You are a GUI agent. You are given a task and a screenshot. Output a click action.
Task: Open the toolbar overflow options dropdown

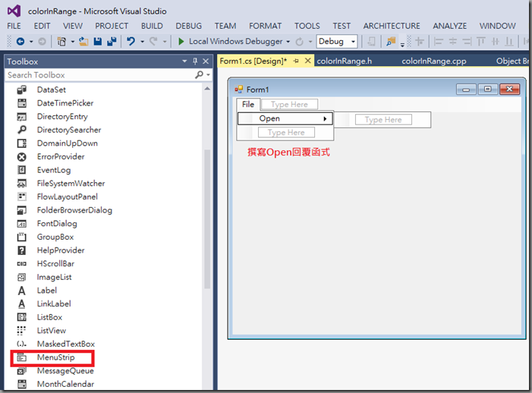click(402, 44)
